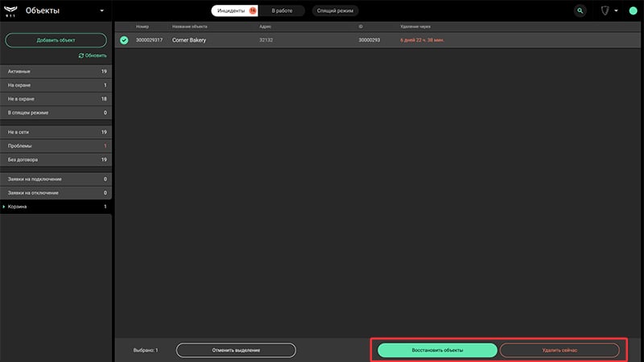The image size is (644, 362).
Task: Click the Удалить сейчас button
Action: pyautogui.click(x=559, y=350)
